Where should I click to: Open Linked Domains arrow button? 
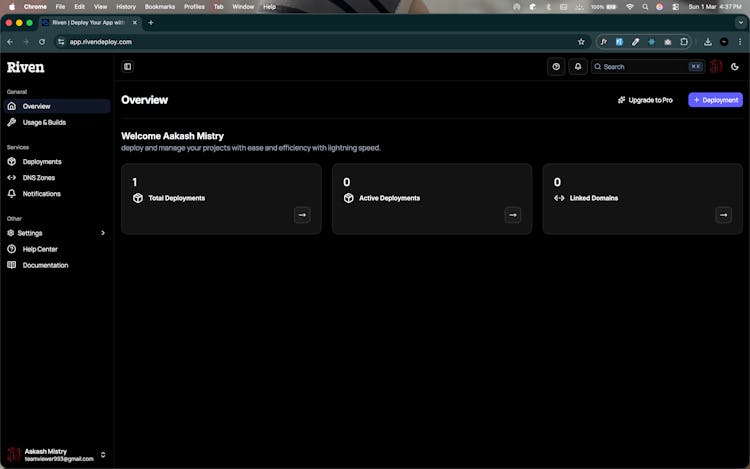point(724,214)
